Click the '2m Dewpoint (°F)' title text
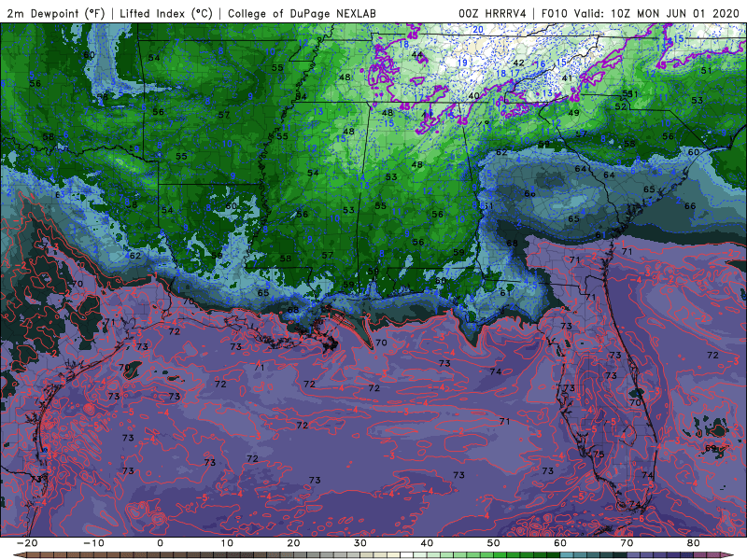 tap(55, 13)
